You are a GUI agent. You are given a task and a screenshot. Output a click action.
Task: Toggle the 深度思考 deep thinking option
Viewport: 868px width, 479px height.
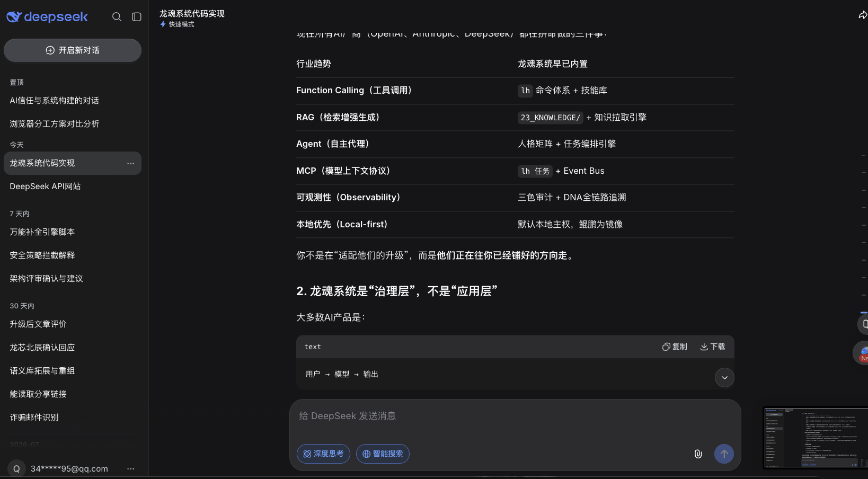pos(323,454)
